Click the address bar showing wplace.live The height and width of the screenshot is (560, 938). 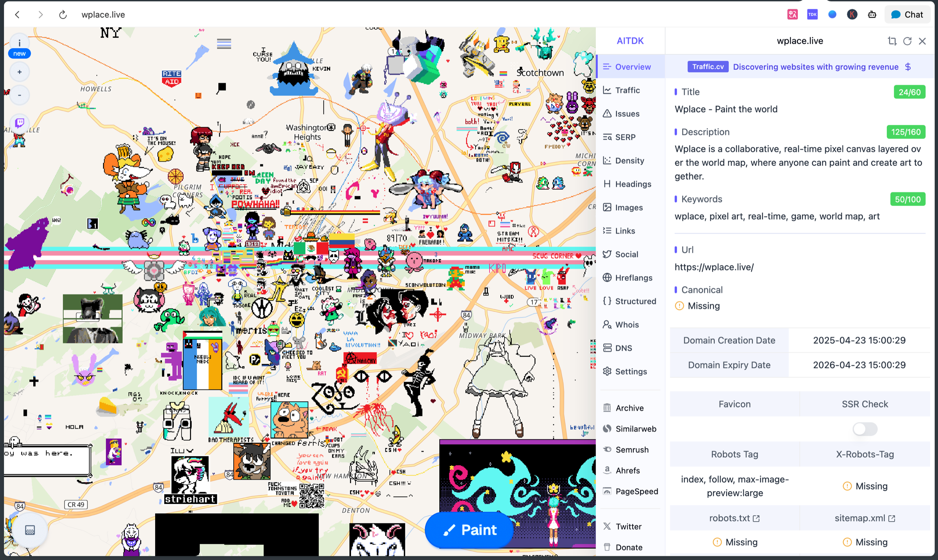[103, 14]
